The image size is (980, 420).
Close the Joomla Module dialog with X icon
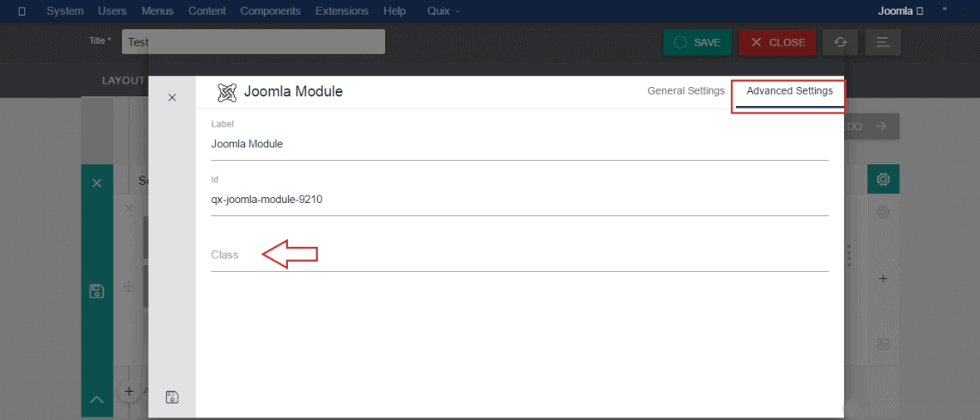click(x=172, y=97)
